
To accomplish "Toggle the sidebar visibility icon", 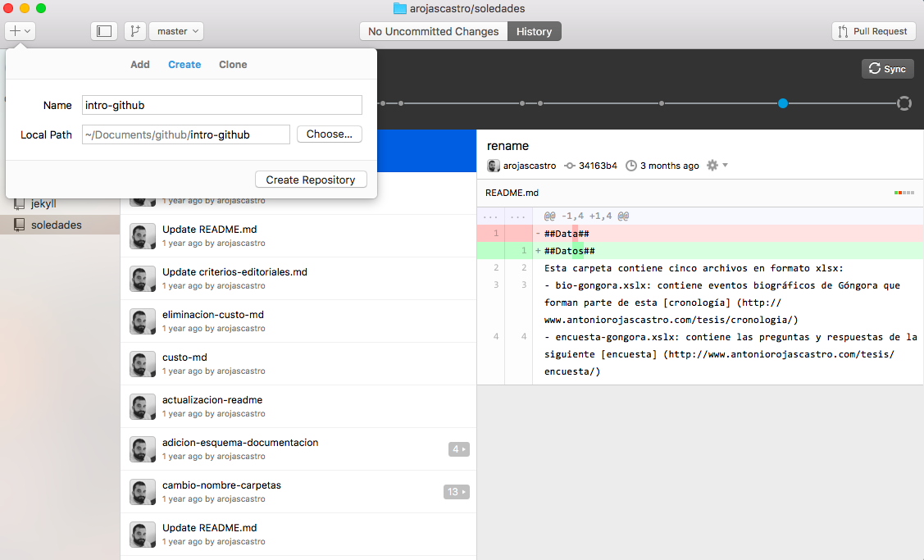I will point(104,31).
